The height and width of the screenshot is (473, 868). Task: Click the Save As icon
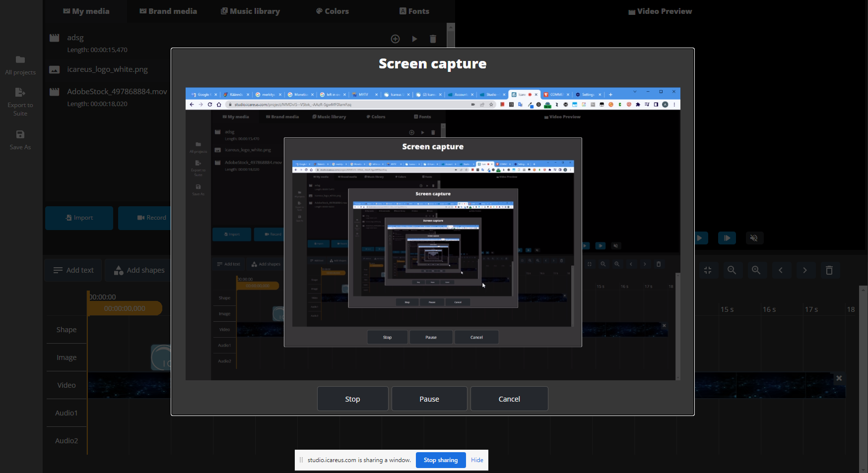tap(20, 135)
